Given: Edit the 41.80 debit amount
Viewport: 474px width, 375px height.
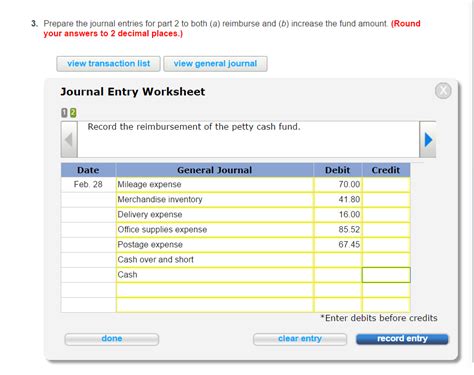Looking at the screenshot, I should click(x=338, y=199).
